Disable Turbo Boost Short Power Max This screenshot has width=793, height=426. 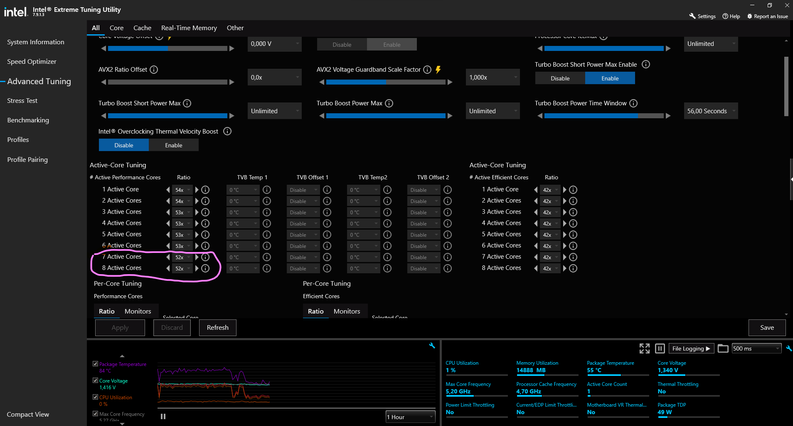coord(560,78)
